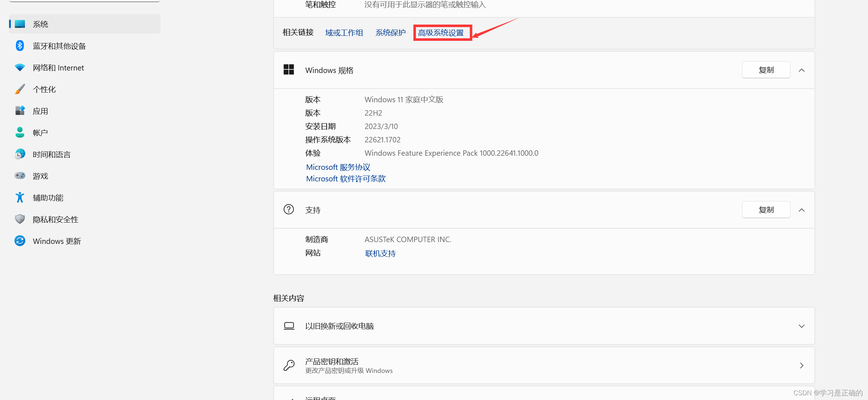Open 时间和语言 settings
Image resolution: width=868 pixels, height=400 pixels.
coord(85,154)
